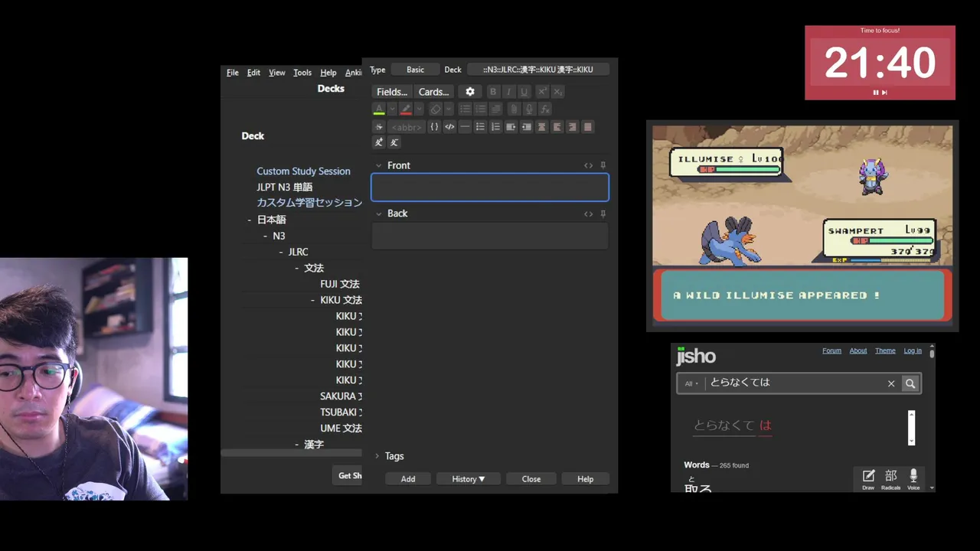
Task: Collapse the Back field
Action: (378, 214)
